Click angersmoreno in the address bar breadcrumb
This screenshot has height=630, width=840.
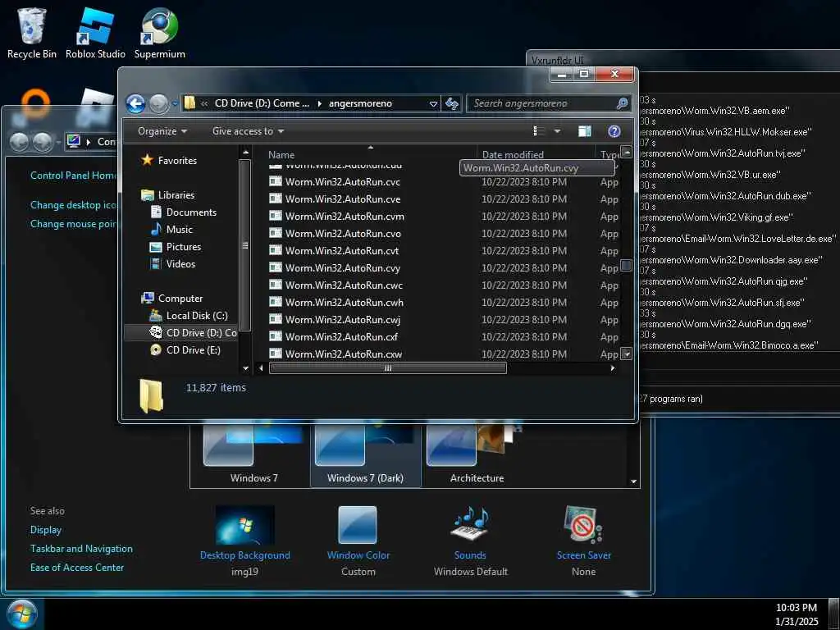coord(360,103)
